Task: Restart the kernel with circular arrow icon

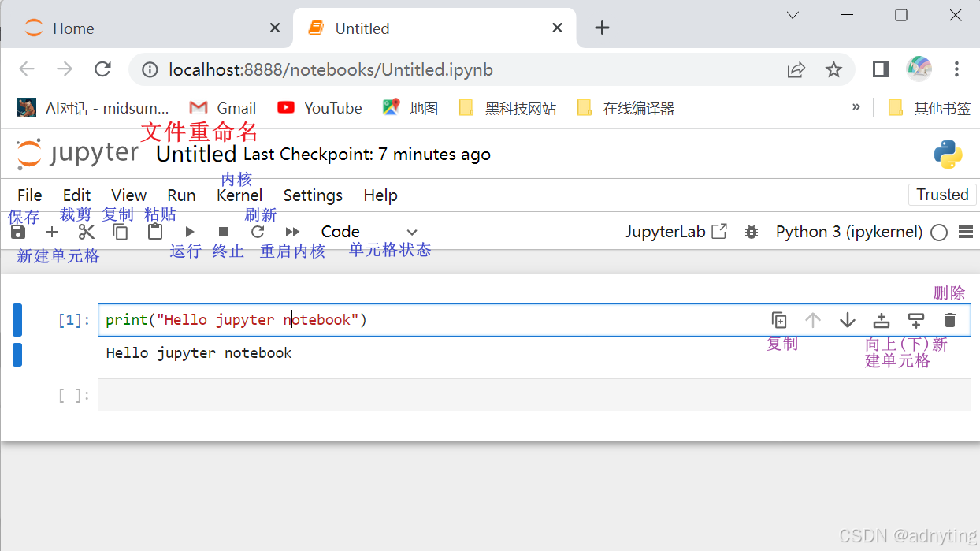Action: 258,232
